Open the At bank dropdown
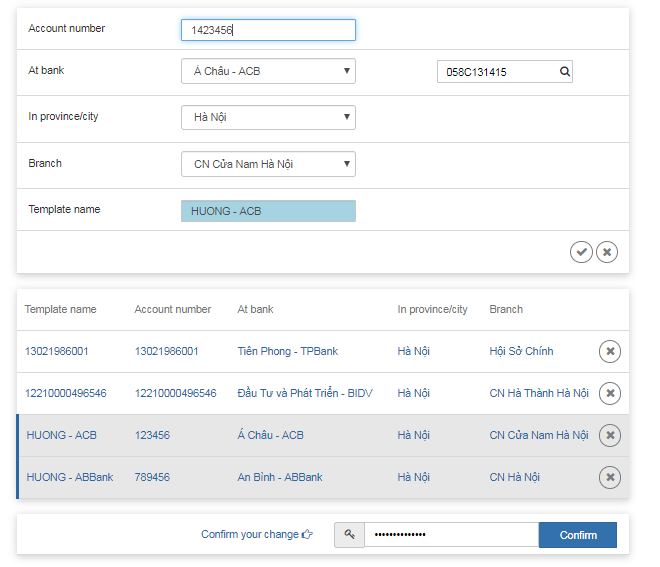The height and width of the screenshot is (567, 660). pyautogui.click(x=268, y=71)
